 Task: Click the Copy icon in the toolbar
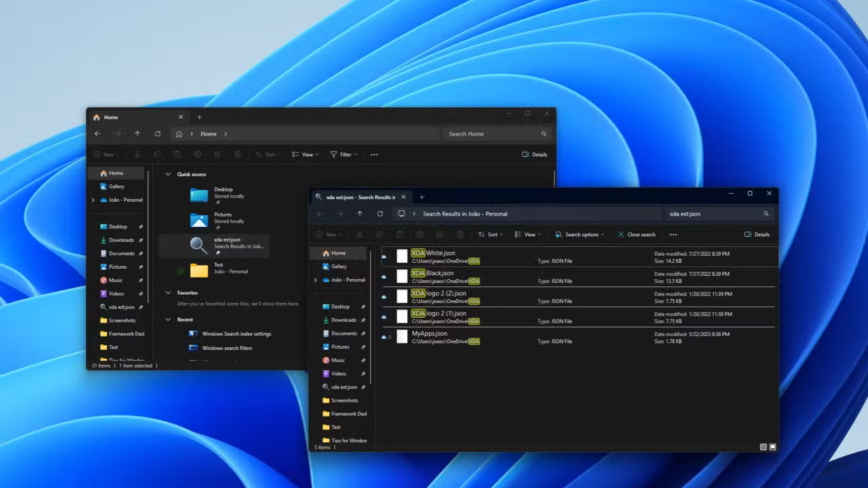coord(380,235)
